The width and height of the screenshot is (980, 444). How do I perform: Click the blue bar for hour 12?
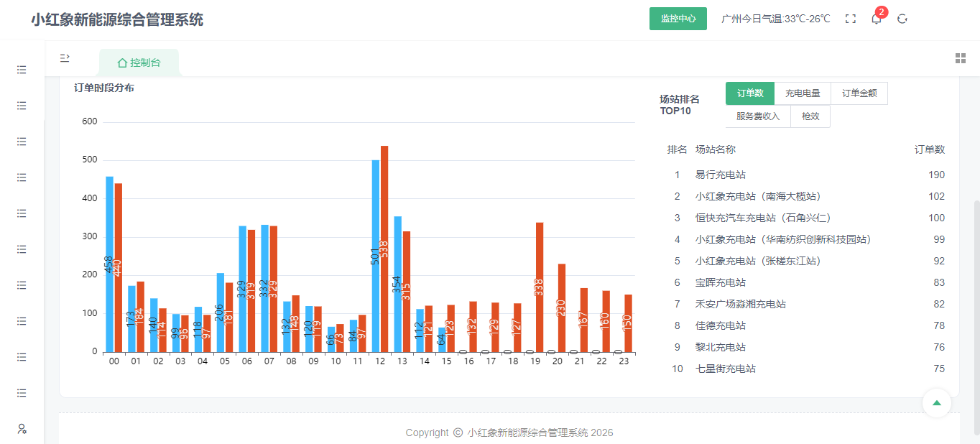[376, 256]
